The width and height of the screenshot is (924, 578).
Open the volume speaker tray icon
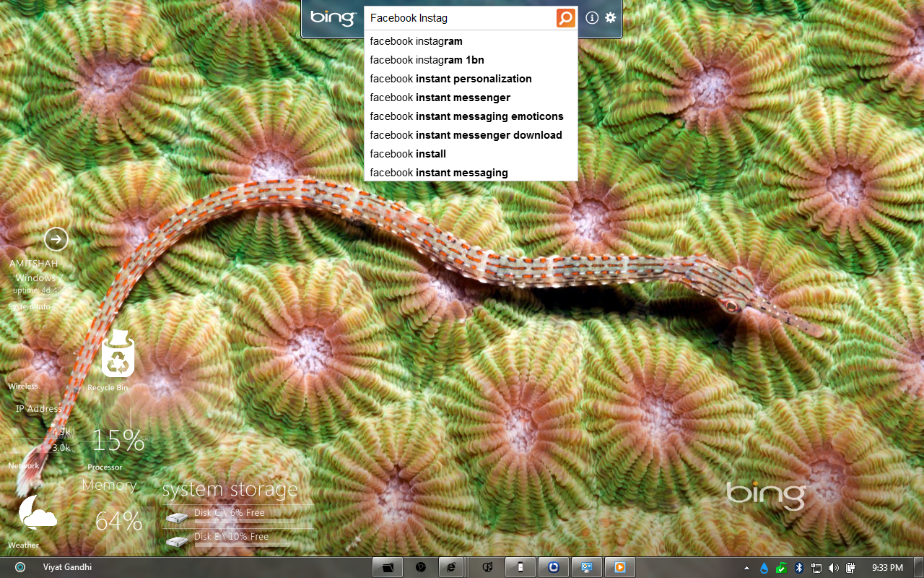[x=834, y=568]
